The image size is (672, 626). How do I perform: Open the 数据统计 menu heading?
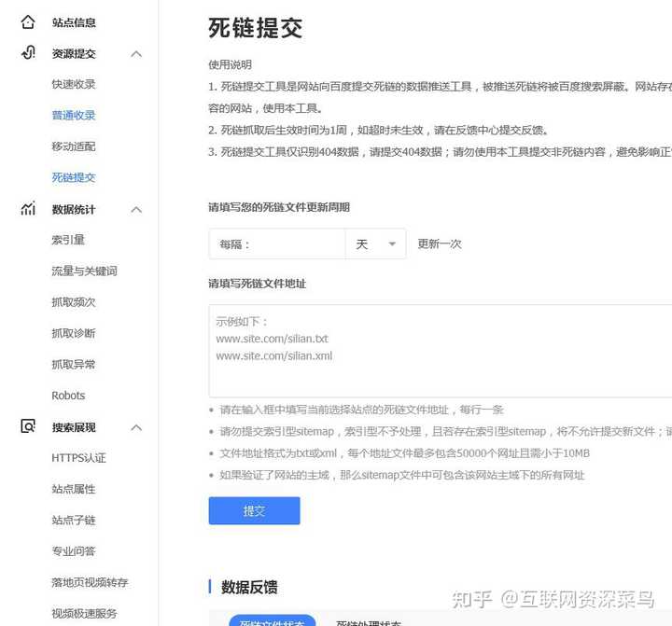[x=74, y=210]
